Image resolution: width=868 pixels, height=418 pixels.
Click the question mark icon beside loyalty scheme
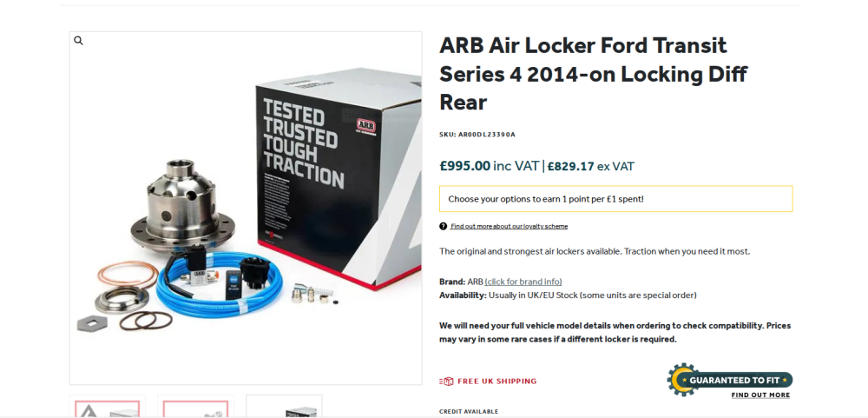tap(444, 226)
